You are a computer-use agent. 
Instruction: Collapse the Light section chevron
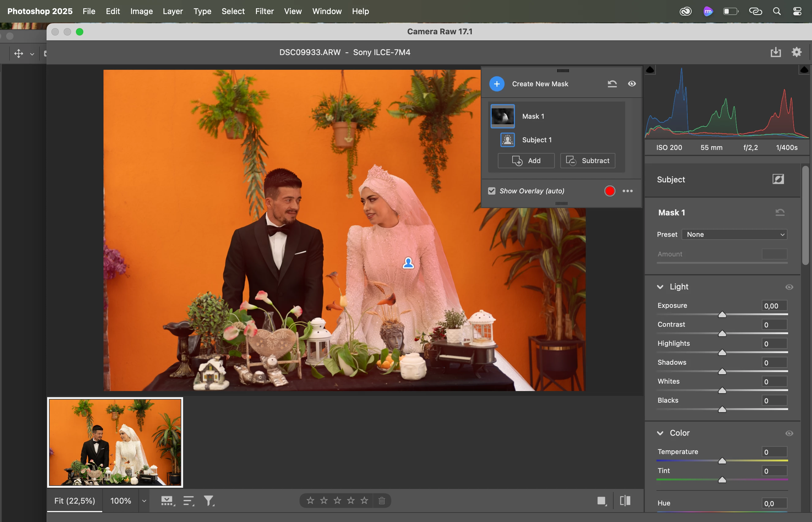pyautogui.click(x=660, y=287)
